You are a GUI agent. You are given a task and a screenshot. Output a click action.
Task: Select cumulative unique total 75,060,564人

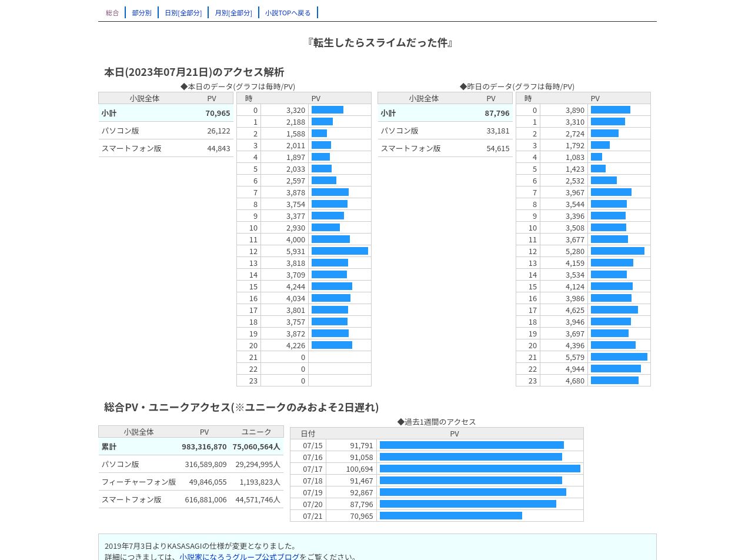(x=256, y=446)
